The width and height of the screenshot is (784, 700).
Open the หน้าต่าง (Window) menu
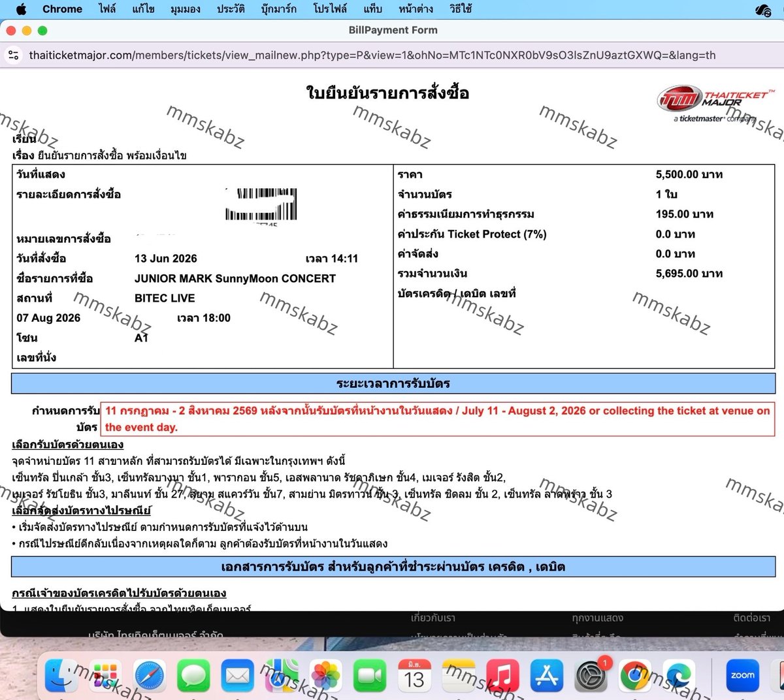click(416, 9)
